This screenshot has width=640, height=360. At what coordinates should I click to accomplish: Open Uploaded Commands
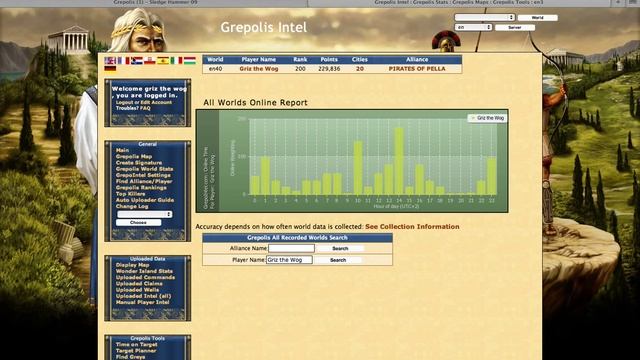pos(145,278)
